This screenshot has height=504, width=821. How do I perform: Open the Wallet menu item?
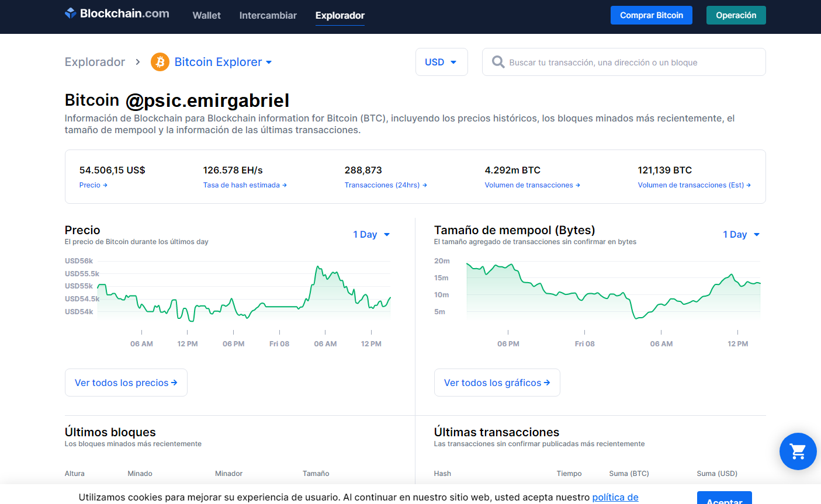(x=207, y=15)
